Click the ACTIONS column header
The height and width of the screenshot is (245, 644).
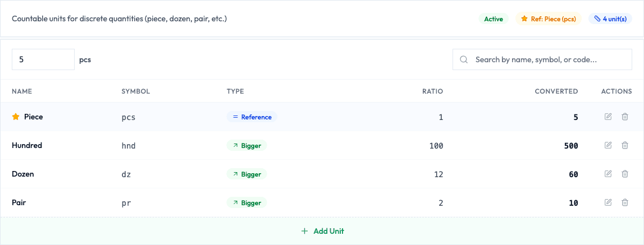point(616,91)
